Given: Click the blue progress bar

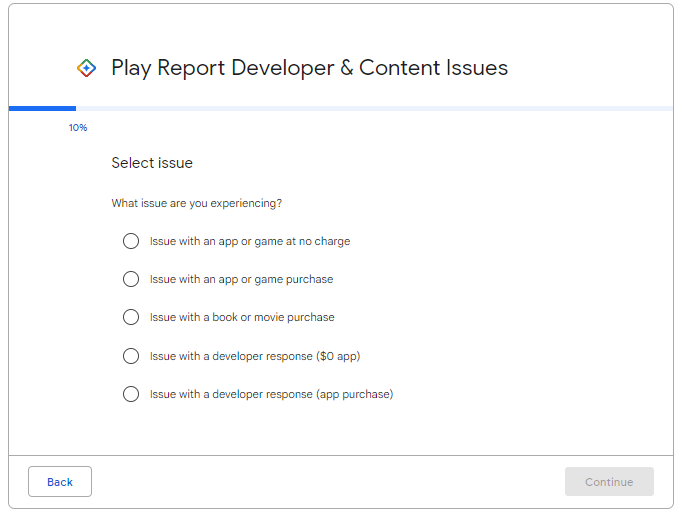Looking at the screenshot, I should point(42,108).
